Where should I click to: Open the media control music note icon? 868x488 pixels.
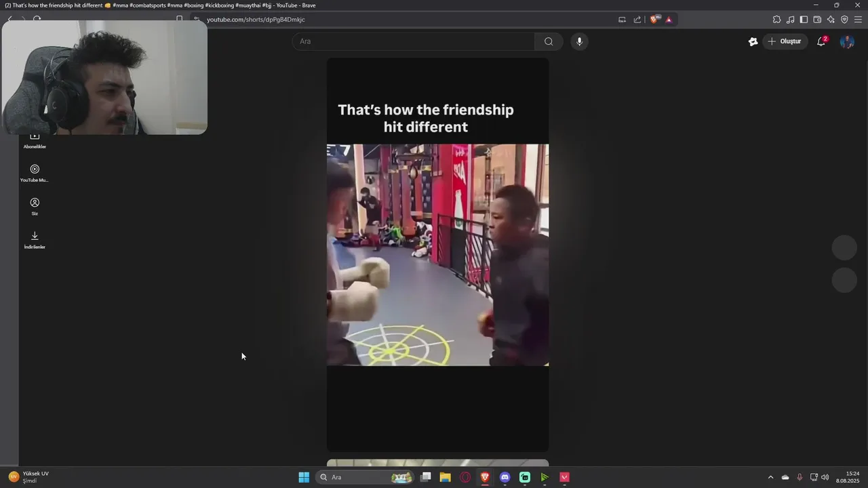pyautogui.click(x=791, y=20)
